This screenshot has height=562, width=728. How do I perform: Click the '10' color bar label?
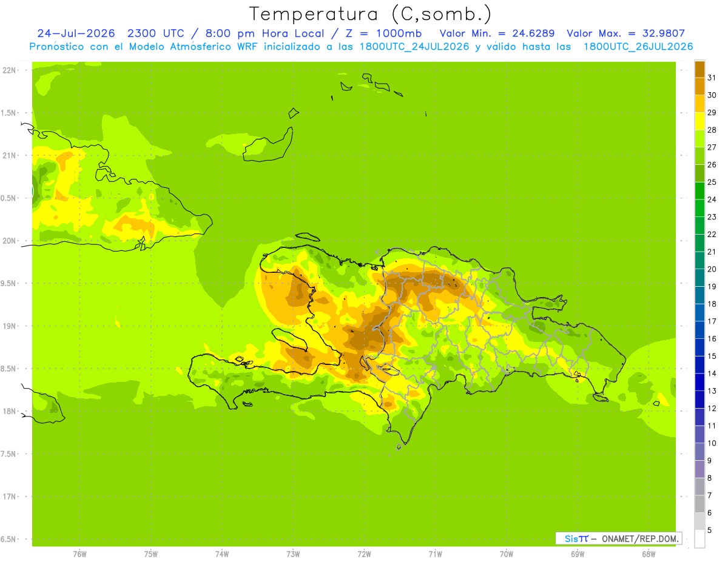(712, 443)
